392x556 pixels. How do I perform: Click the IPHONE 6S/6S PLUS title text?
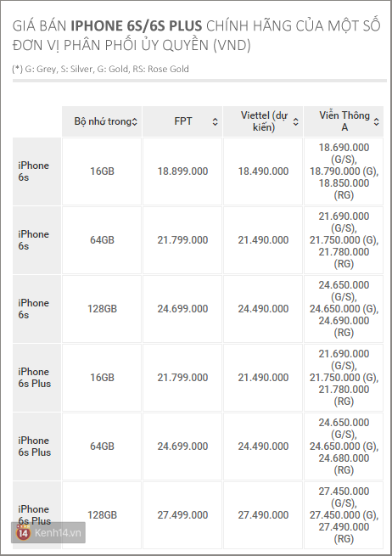click(136, 26)
